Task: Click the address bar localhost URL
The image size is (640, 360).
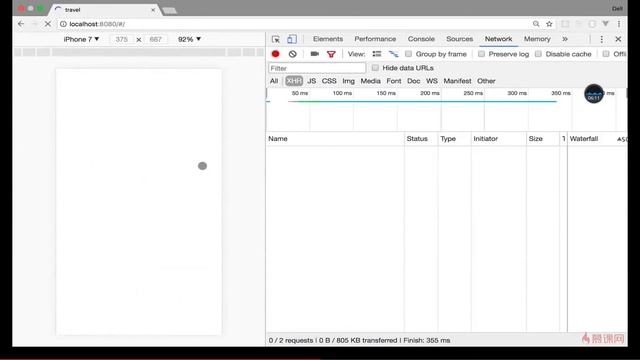Action: pos(97,24)
